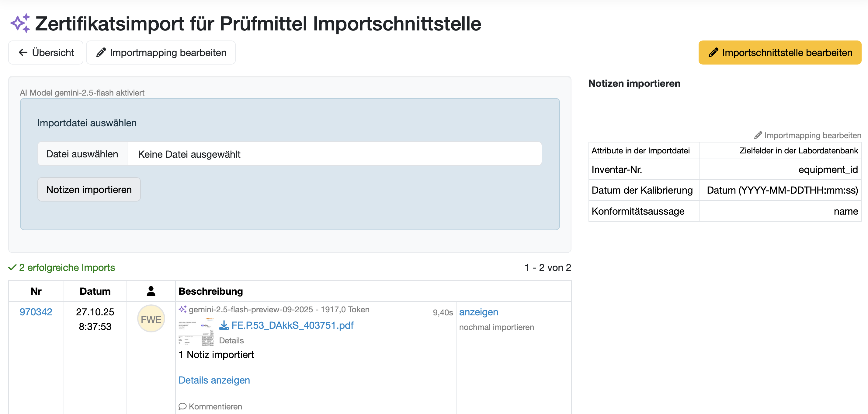This screenshot has height=414, width=868.
Task: Click the download icon next to FE.P.53 PDF
Action: coord(224,325)
